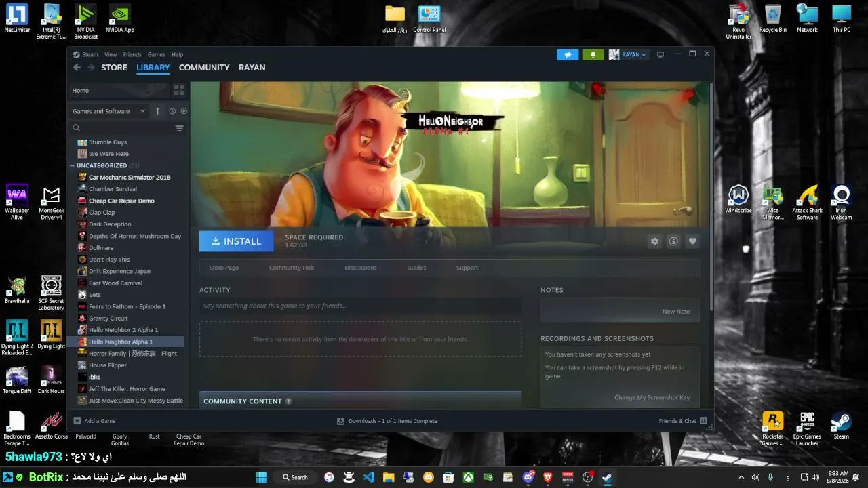Image resolution: width=868 pixels, height=488 pixels.
Task: Open the Windows Start menu
Action: click(x=261, y=477)
